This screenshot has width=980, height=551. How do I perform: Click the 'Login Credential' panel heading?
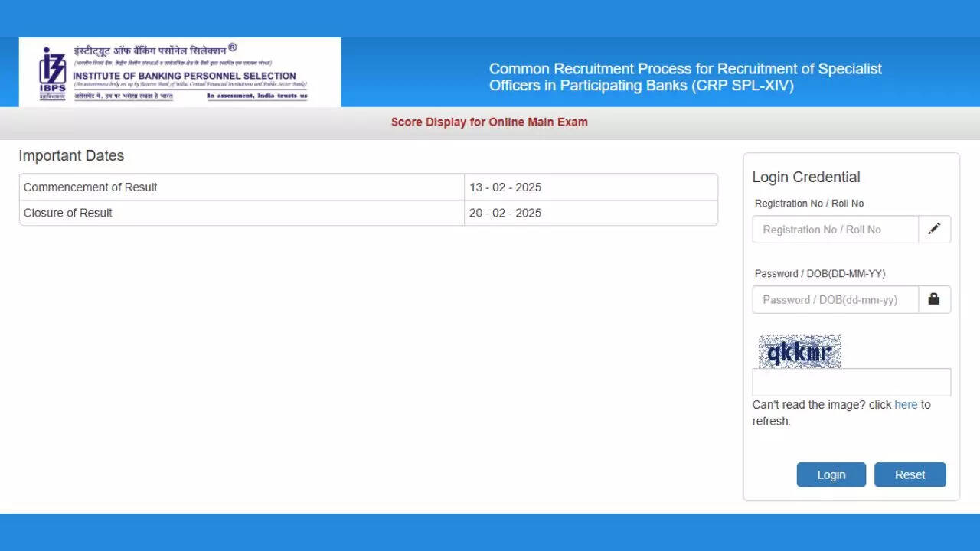(806, 178)
